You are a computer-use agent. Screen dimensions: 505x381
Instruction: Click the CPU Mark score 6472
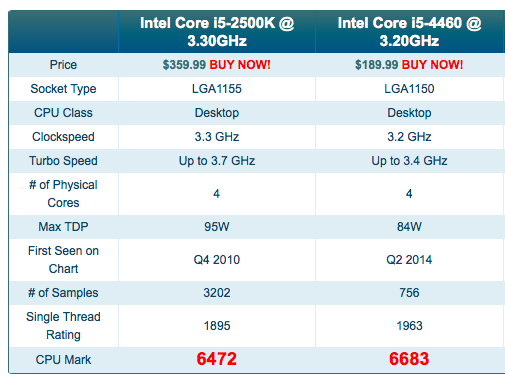click(217, 359)
